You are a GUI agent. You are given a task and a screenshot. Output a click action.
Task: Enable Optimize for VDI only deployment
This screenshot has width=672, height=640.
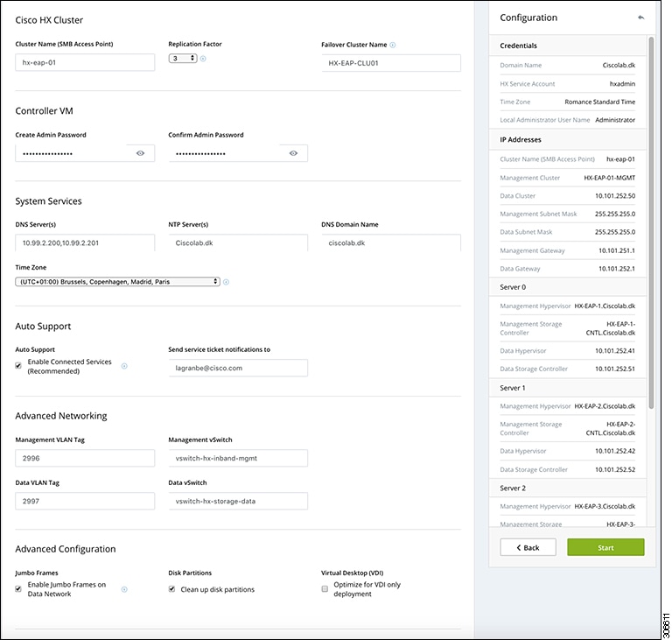(325, 589)
